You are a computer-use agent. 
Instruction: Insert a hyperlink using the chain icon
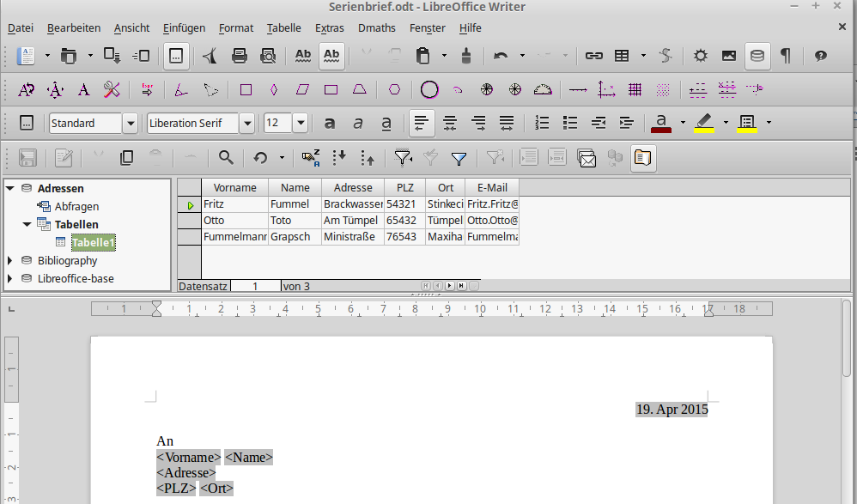click(x=593, y=56)
